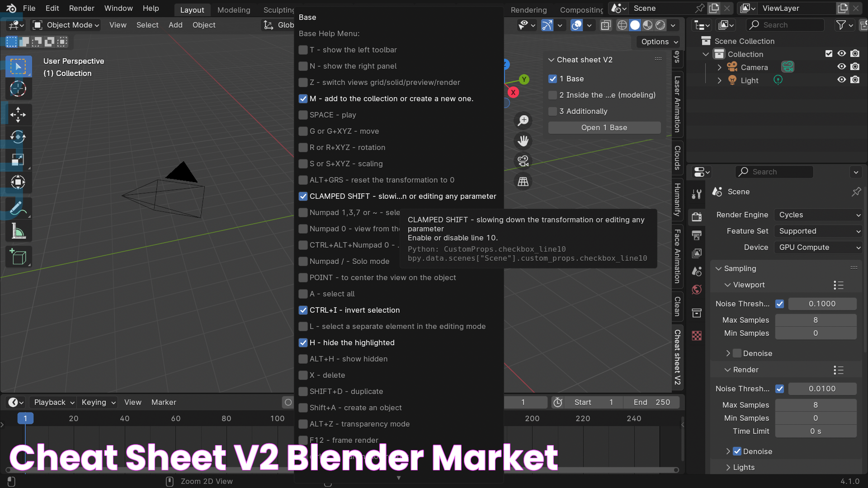Toggle camera view icon in viewport

523,161
